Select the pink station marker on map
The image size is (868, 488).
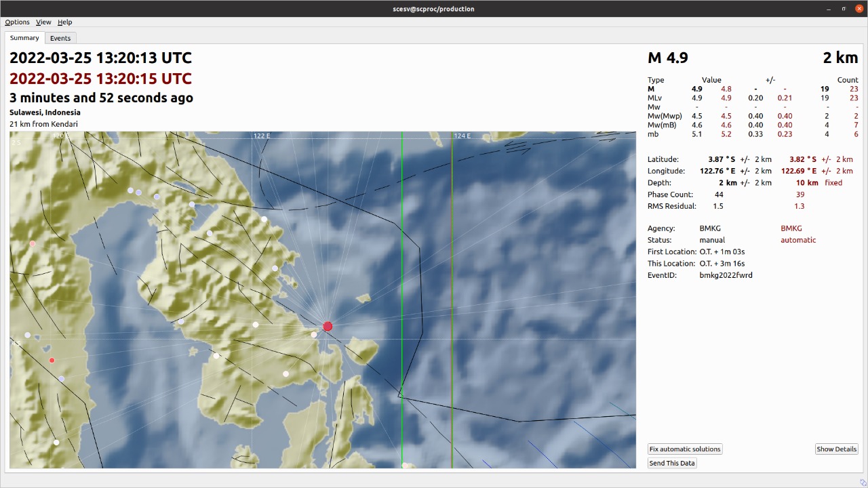tap(32, 244)
